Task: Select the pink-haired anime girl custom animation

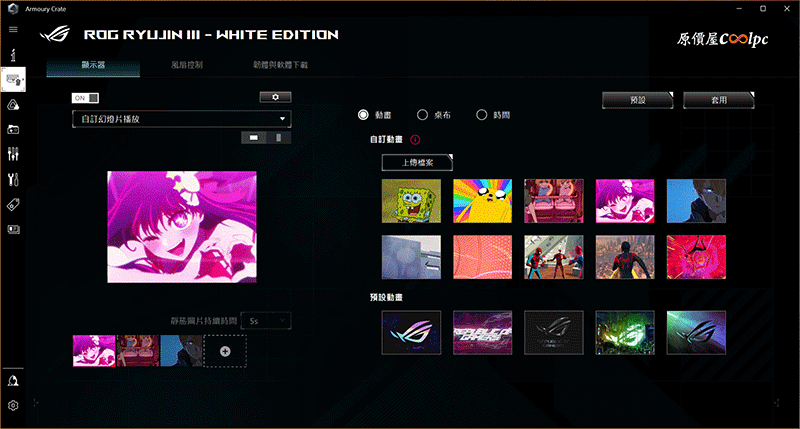Action: (625, 201)
